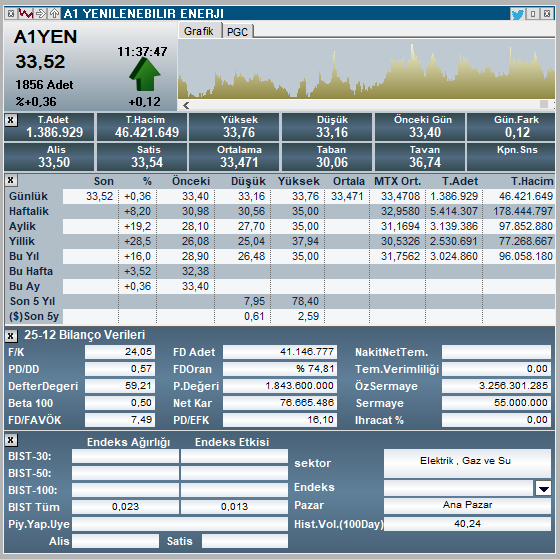Close the Endeks Ağırlığı panel with x

click(x=11, y=440)
